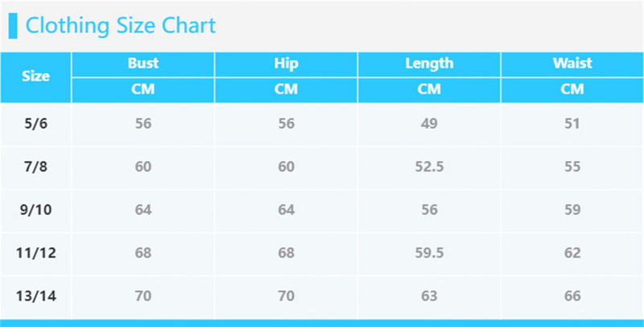This screenshot has width=644, height=327.
Task: Choose the 11/12 size row label
Action: 35,253
